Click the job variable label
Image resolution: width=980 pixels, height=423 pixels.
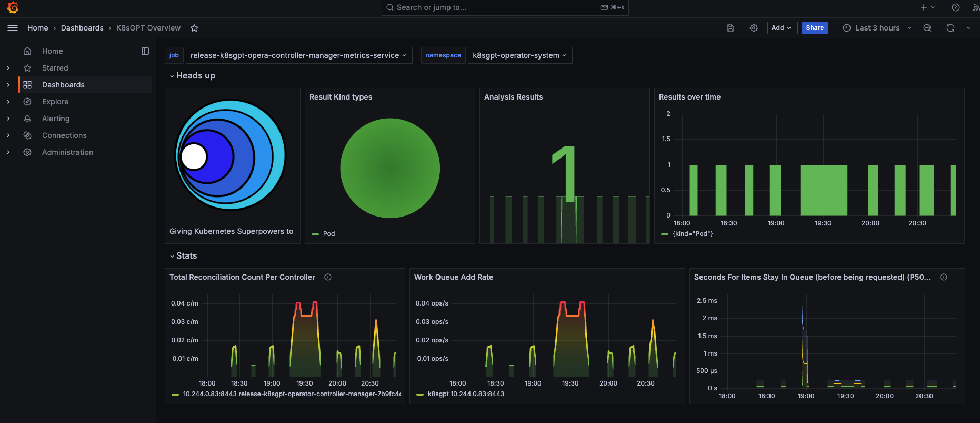click(174, 55)
